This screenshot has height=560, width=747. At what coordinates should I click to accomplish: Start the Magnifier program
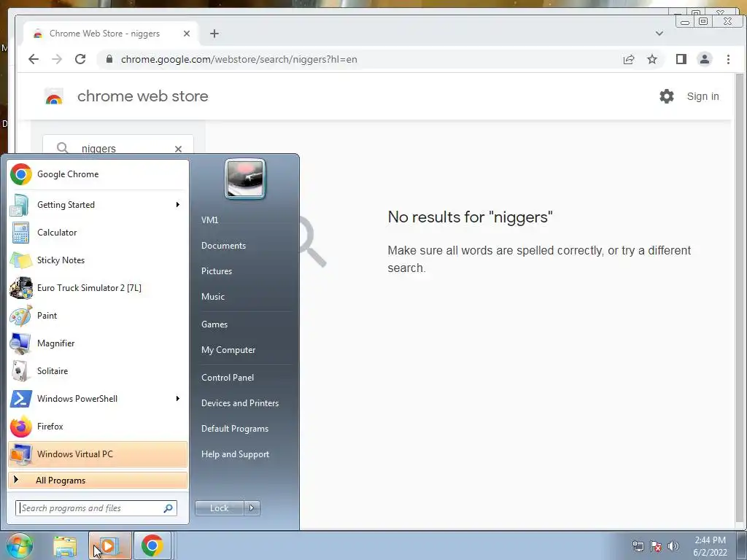98,343
